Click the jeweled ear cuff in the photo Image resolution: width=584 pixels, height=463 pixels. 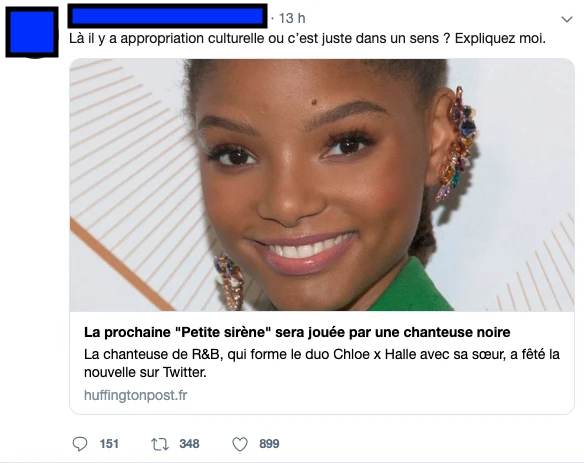[457, 143]
